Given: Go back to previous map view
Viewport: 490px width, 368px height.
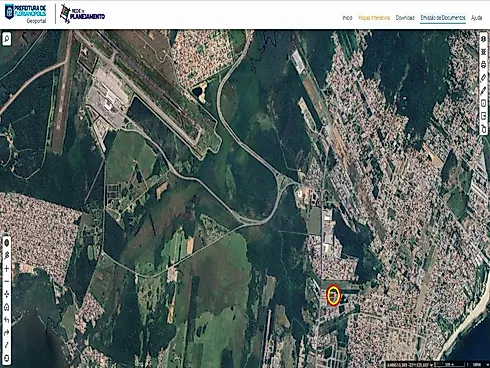Looking at the screenshot, I should click(7, 320).
